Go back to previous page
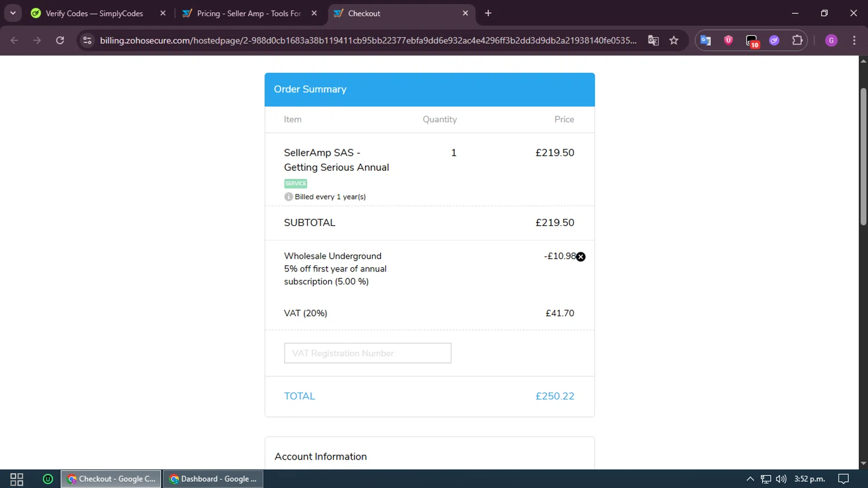 click(x=14, y=41)
